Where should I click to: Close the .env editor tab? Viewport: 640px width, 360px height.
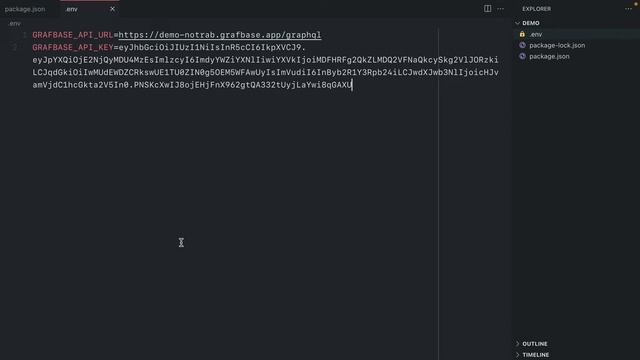[x=112, y=9]
